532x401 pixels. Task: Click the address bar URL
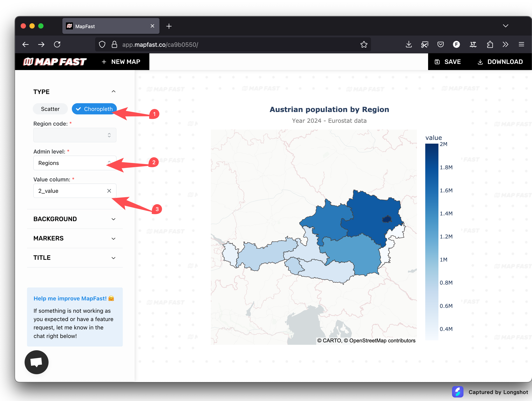coord(160,45)
